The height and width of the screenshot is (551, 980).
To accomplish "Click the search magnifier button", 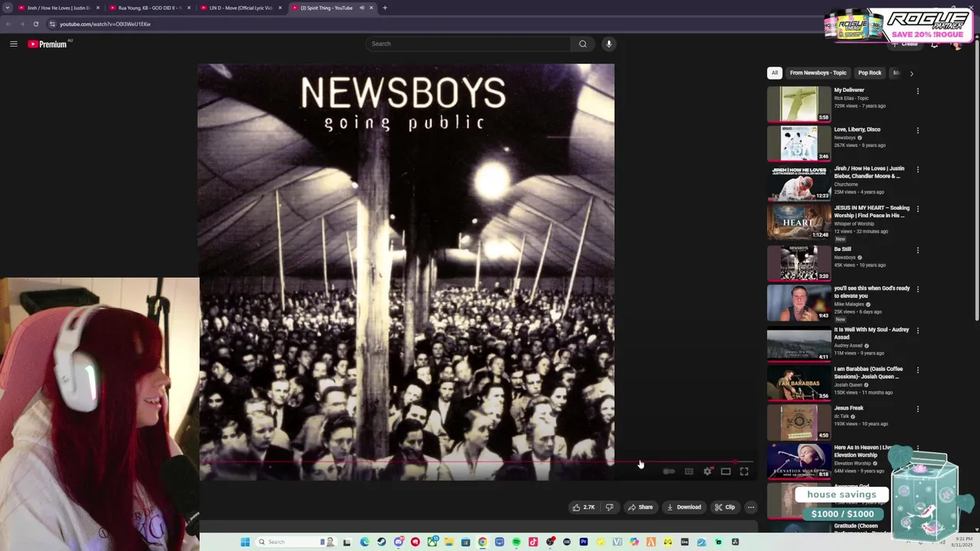I will (583, 44).
